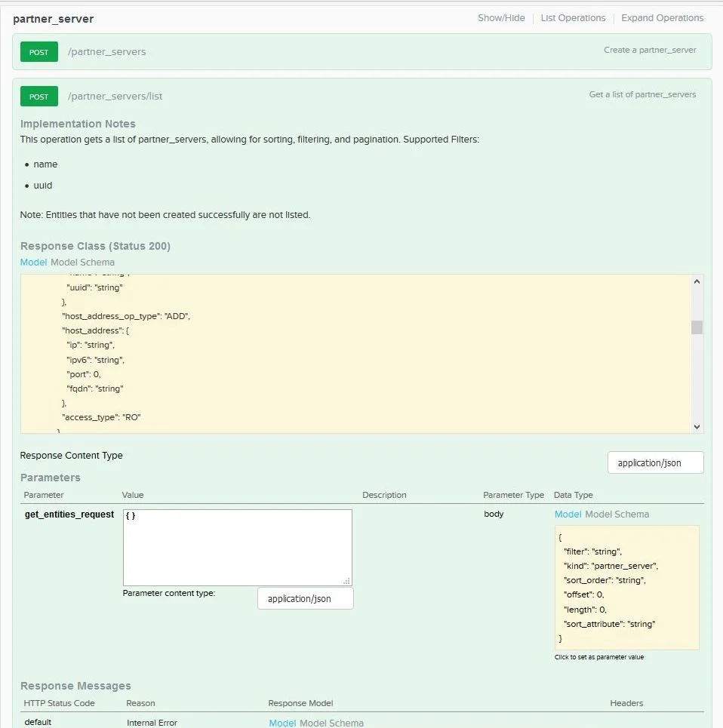Click 'Get a list of partner_servers' description
The width and height of the screenshot is (723, 728).
(642, 95)
